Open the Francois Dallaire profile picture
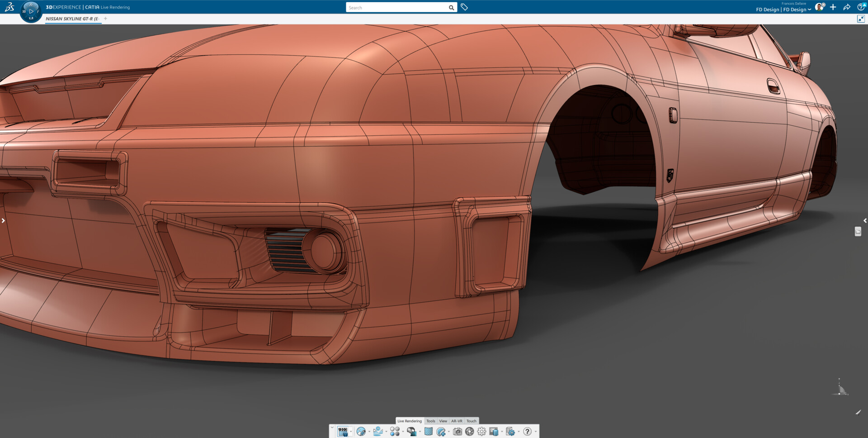Image resolution: width=868 pixels, height=438 pixels. pos(819,7)
